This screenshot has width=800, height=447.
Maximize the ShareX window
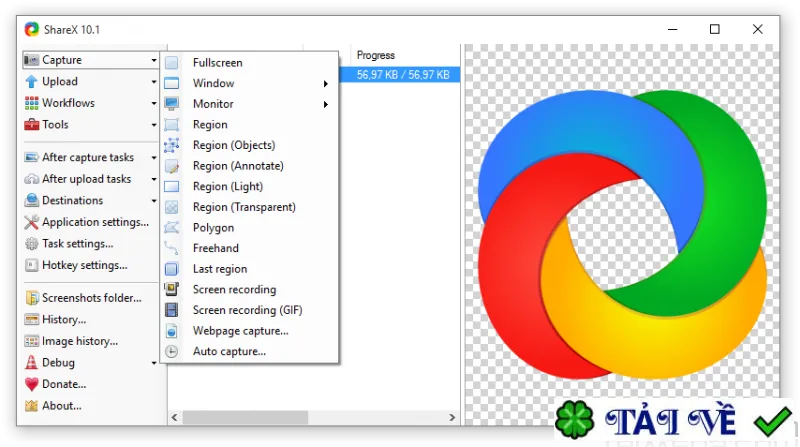pos(715,30)
